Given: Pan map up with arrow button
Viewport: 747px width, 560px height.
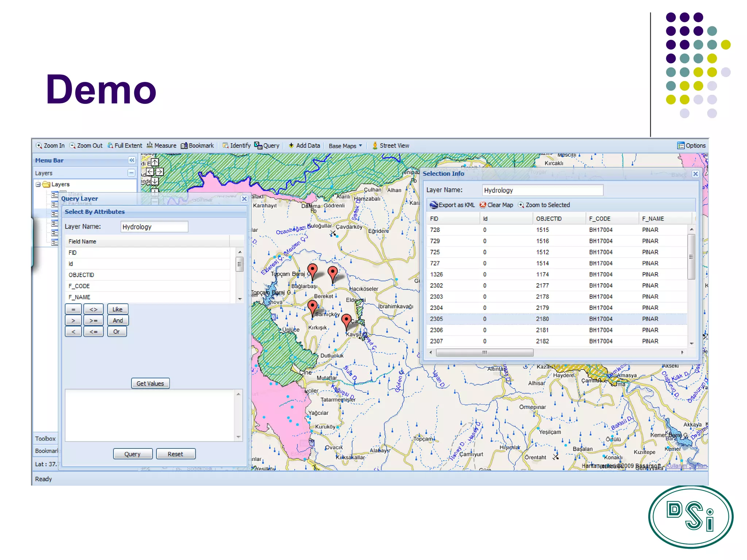Looking at the screenshot, I should coord(155,162).
